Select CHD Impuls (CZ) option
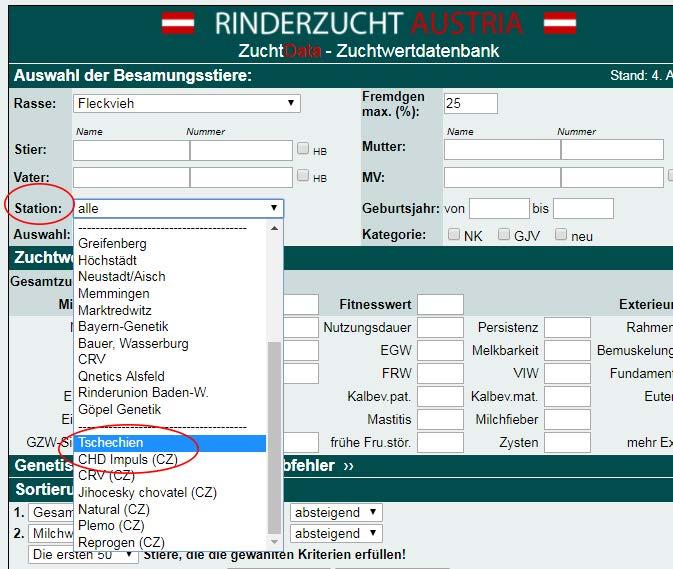The height and width of the screenshot is (569, 673). coord(170,460)
